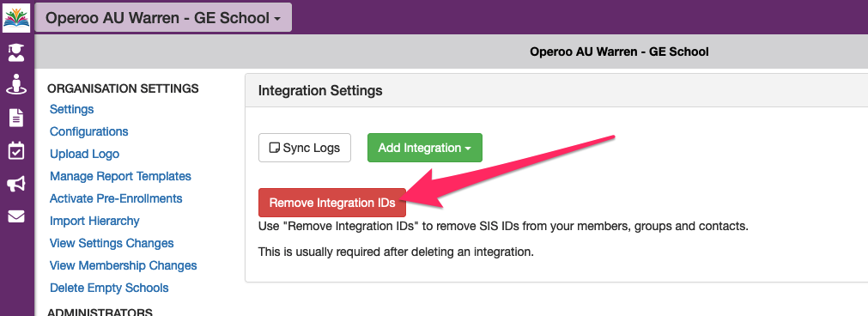Image resolution: width=868 pixels, height=316 pixels.
Task: Open the envelope messages sidebar icon
Action: click(16, 216)
